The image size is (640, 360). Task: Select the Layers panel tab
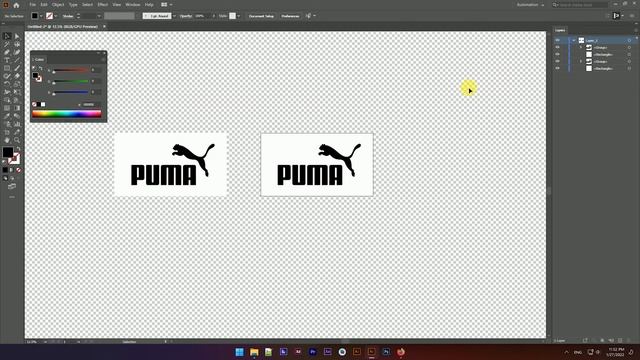coord(560,30)
